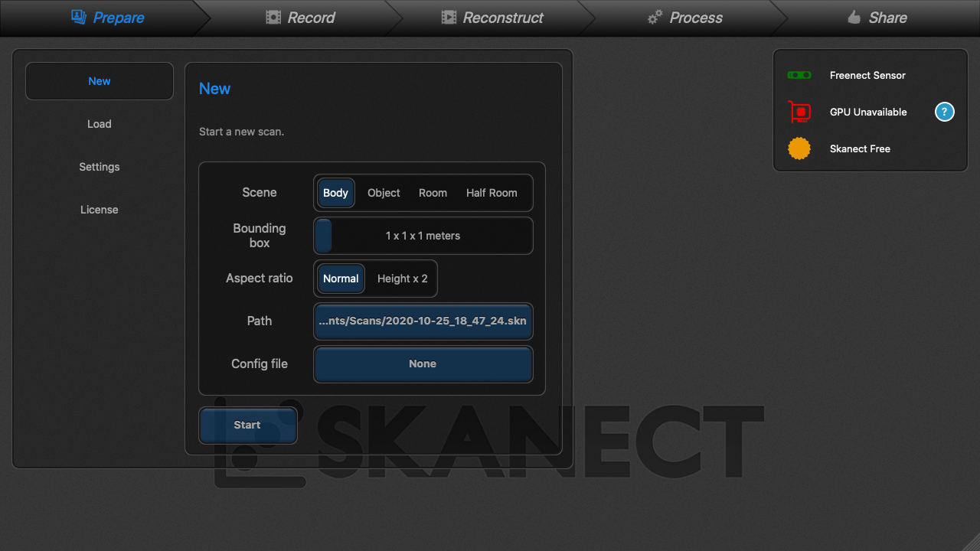The width and height of the screenshot is (980, 551).
Task: Open the Process tab
Action: pyautogui.click(x=685, y=18)
